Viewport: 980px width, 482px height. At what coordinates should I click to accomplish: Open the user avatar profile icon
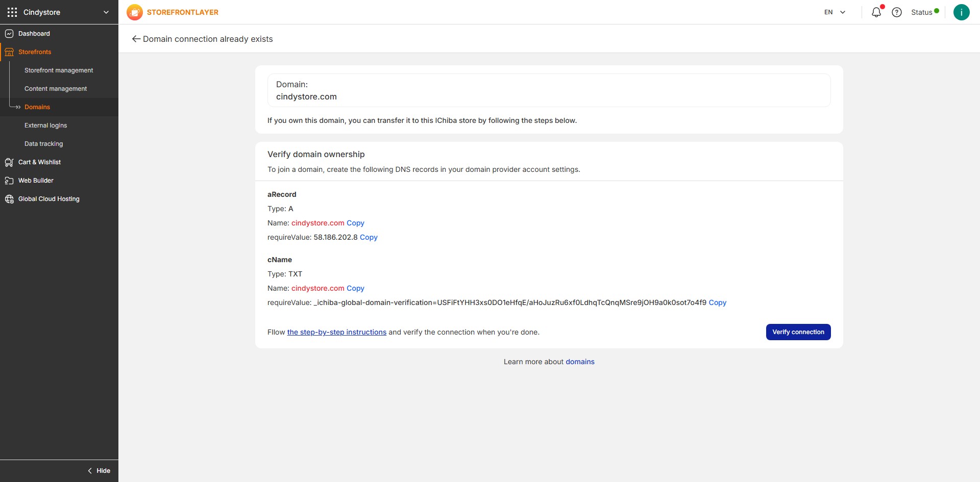pos(961,12)
